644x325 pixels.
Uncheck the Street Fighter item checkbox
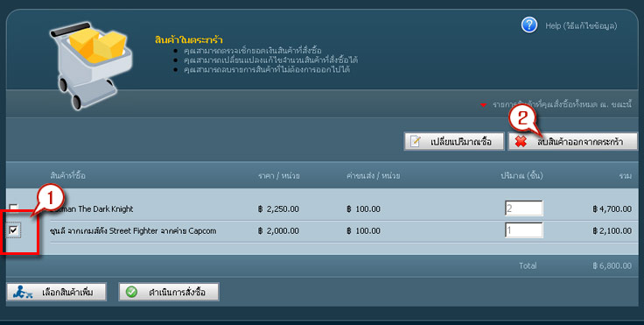coord(14,230)
